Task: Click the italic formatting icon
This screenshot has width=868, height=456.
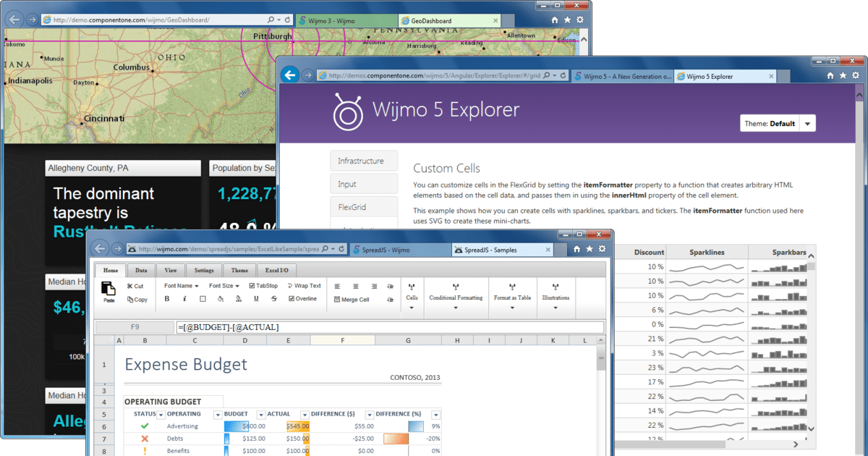Action: (x=184, y=298)
